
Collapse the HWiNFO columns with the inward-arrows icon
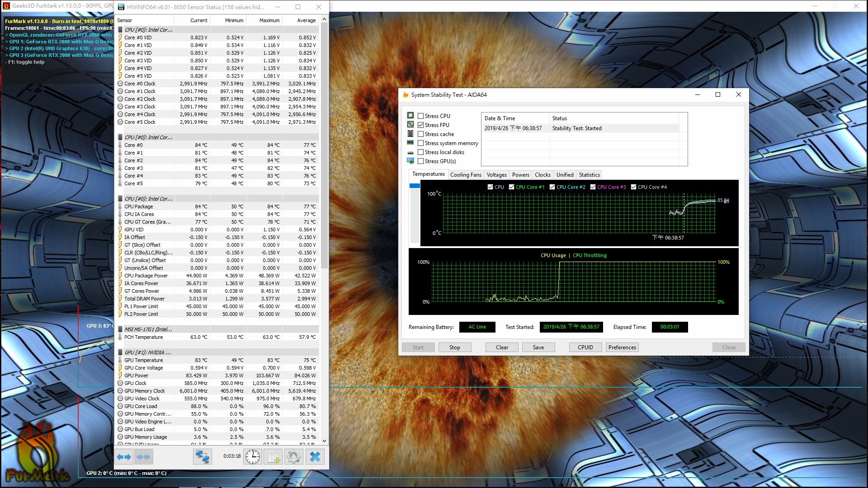click(143, 457)
